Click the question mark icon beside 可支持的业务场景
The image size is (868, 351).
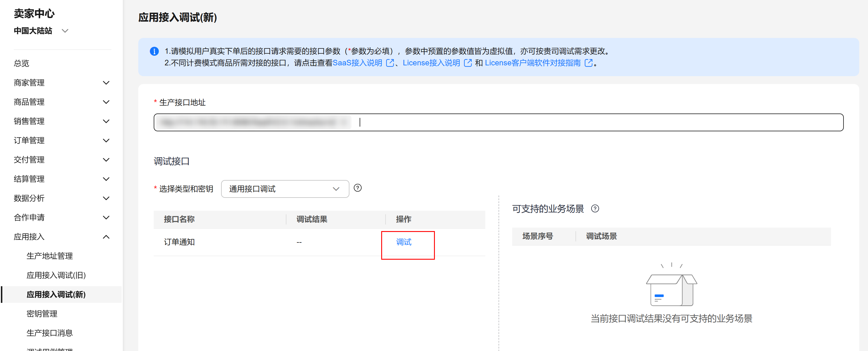(x=595, y=209)
